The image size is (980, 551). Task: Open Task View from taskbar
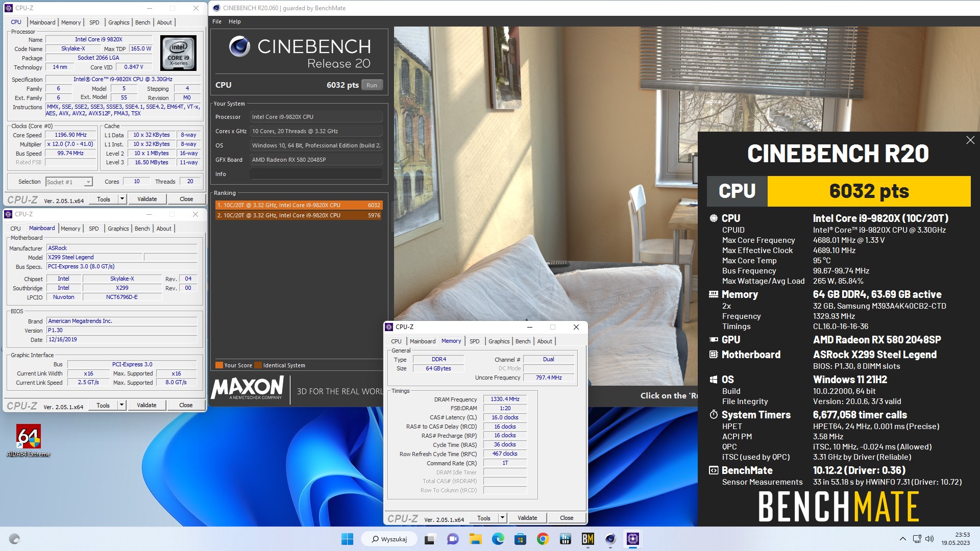click(x=430, y=539)
